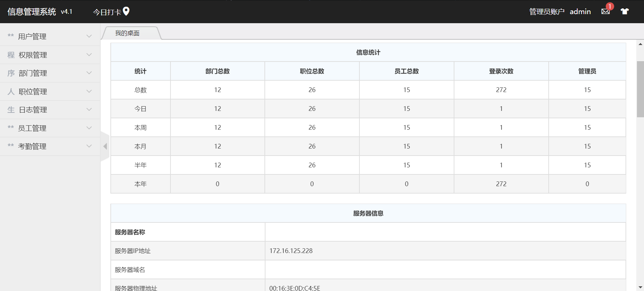The width and height of the screenshot is (644, 291).
Task: Click the 人 icon beside 职位管理
Action: [11, 91]
